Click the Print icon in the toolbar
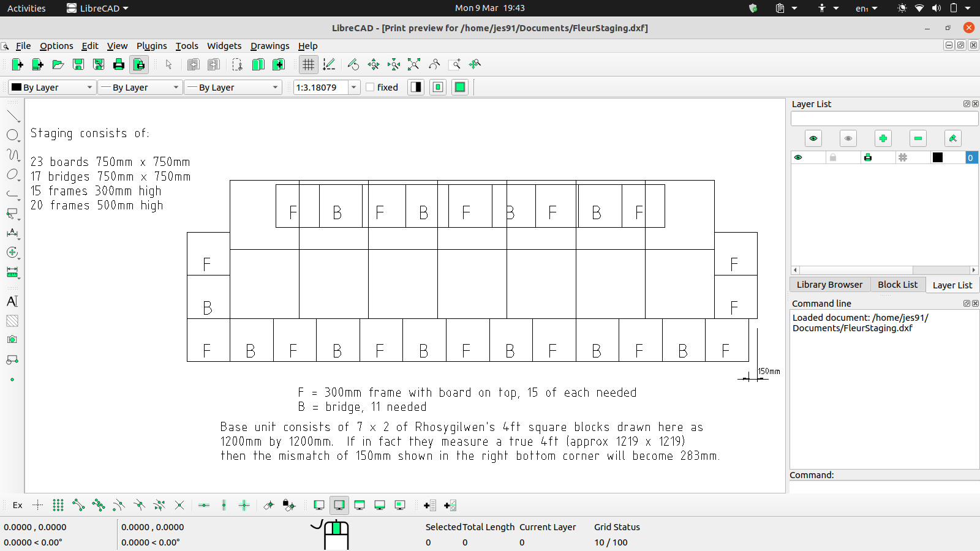 pyautogui.click(x=119, y=64)
